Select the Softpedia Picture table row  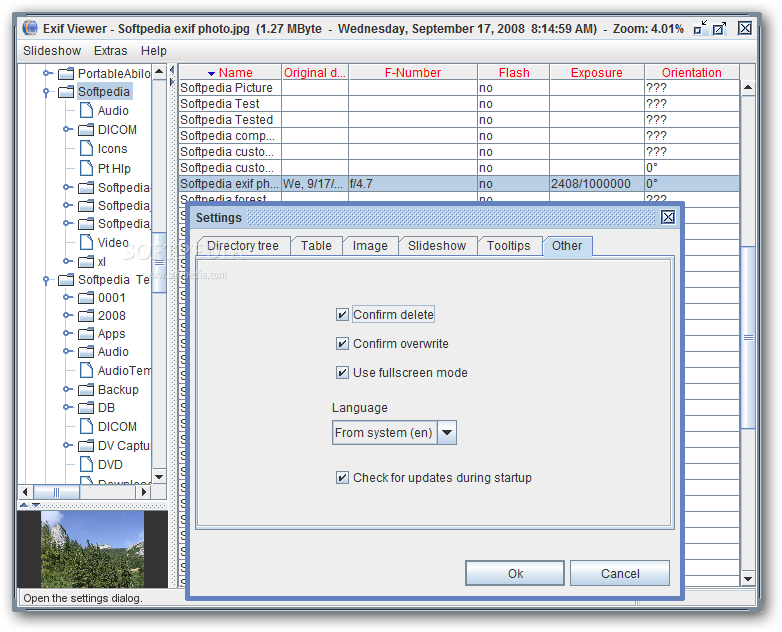(x=459, y=88)
